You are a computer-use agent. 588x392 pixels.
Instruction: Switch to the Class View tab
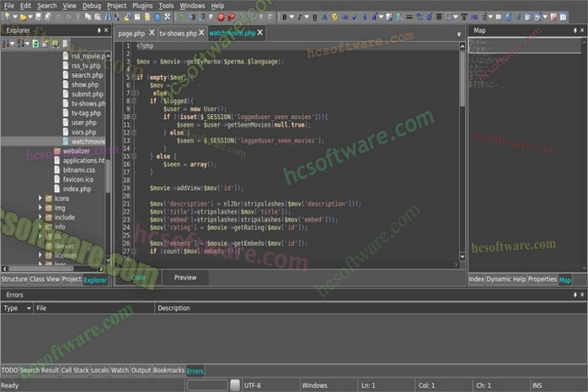(x=45, y=279)
